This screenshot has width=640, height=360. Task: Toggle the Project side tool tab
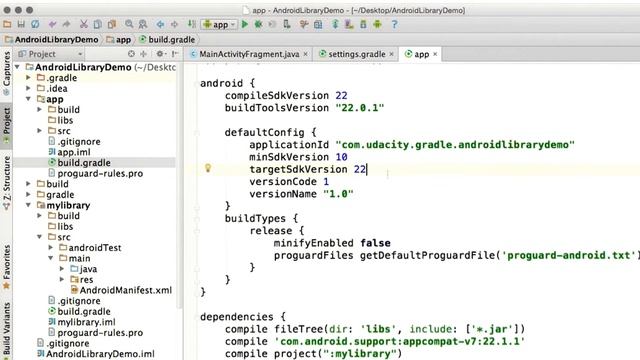[6, 126]
